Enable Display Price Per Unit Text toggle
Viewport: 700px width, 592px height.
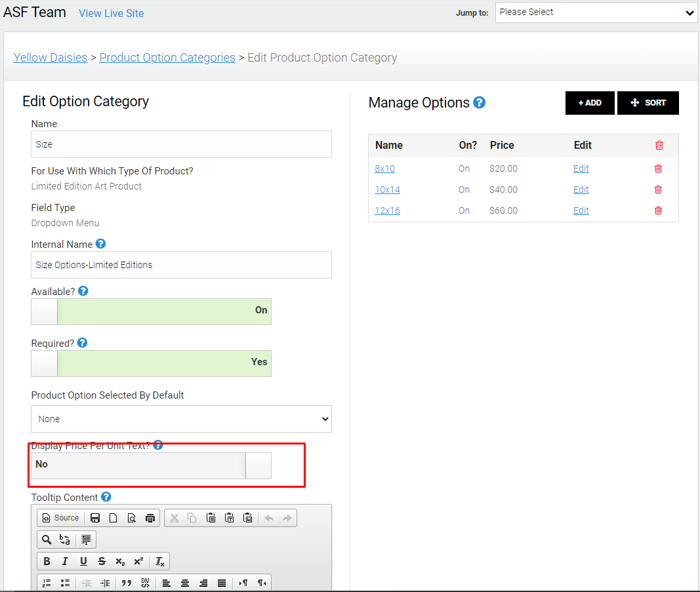click(x=152, y=465)
